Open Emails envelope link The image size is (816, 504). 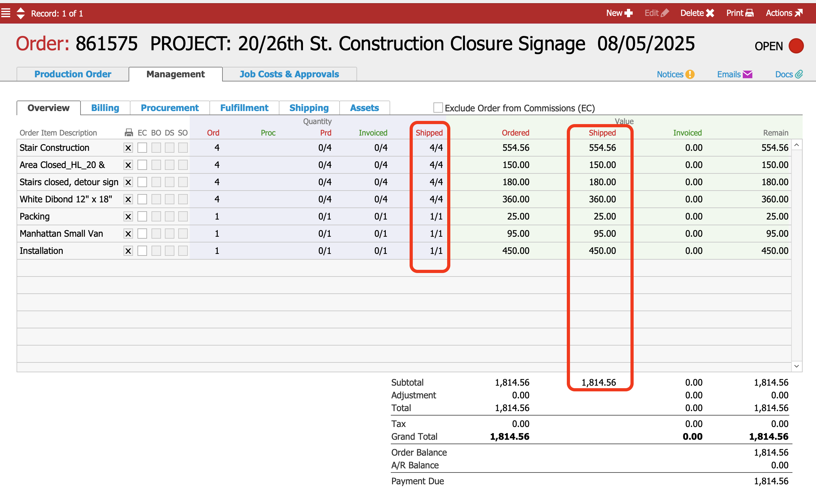point(734,74)
